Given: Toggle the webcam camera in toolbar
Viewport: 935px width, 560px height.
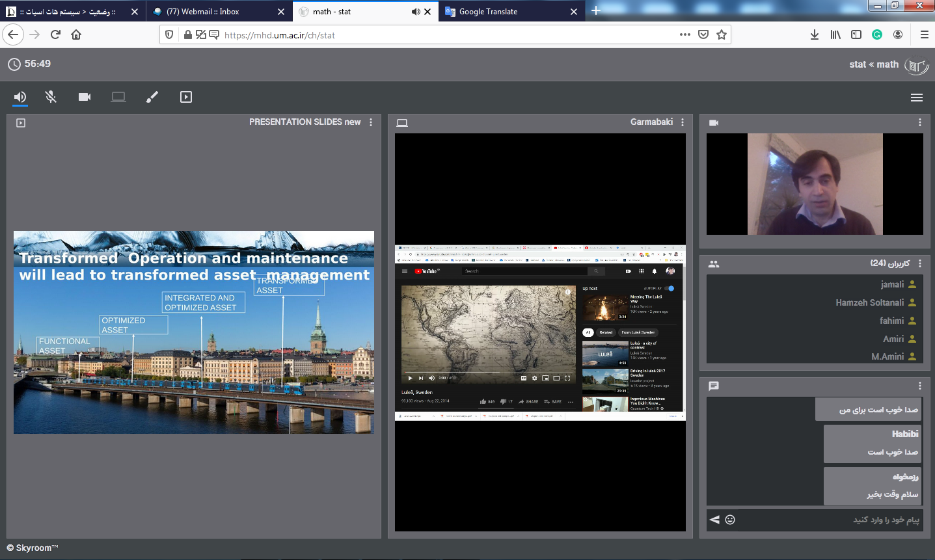Looking at the screenshot, I should coord(85,97).
